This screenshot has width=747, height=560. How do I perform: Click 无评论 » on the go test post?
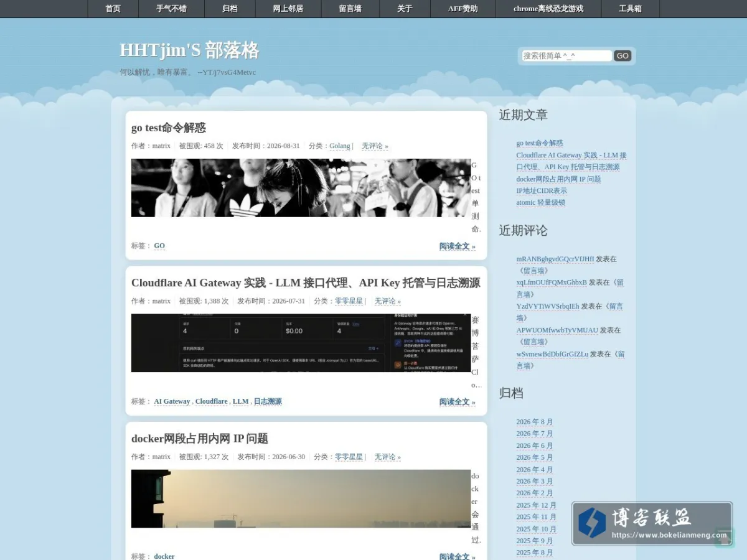[x=375, y=146]
